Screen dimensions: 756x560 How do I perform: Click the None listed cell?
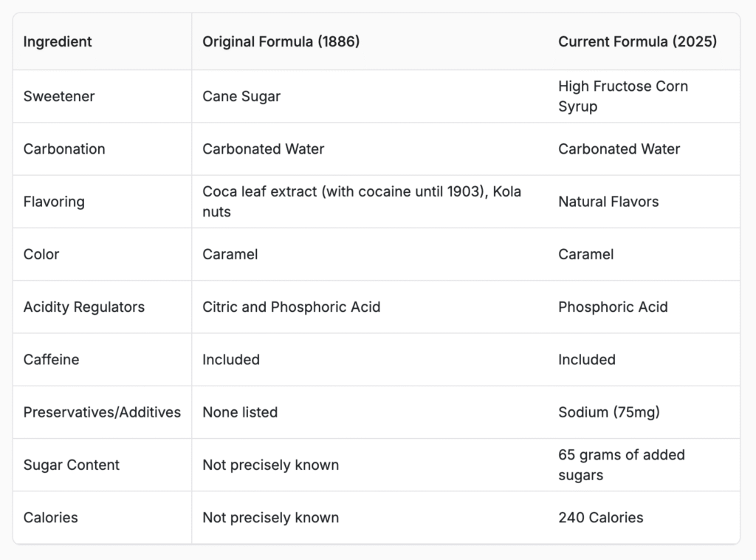click(240, 412)
